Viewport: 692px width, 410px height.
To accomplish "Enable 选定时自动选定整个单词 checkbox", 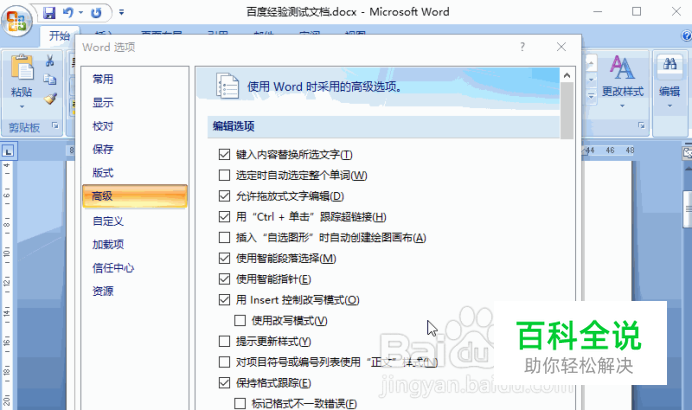I will click(x=224, y=175).
